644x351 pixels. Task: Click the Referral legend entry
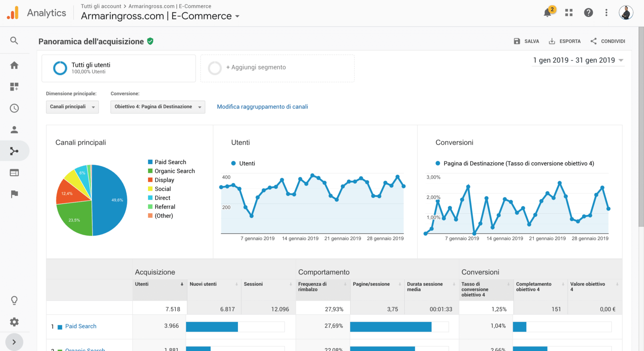pyautogui.click(x=161, y=207)
